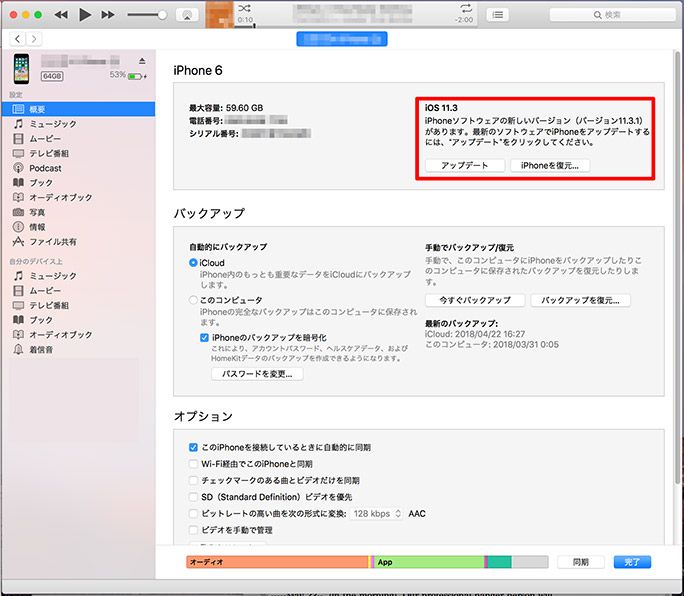
Task: Select the iCloud backup radio button
Action: 193,263
